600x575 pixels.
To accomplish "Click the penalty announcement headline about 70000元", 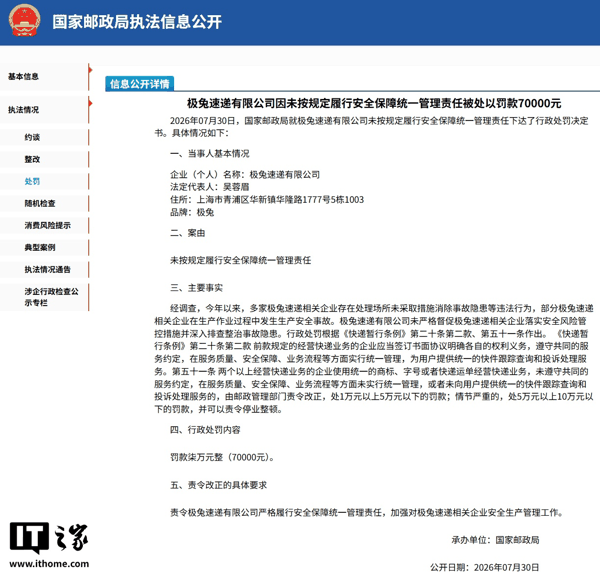I will (374, 103).
